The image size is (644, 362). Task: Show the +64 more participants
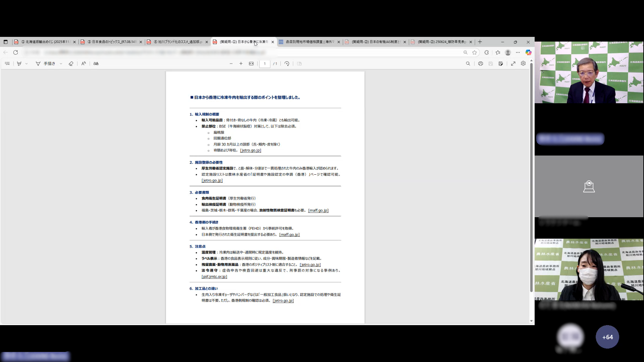point(607,337)
